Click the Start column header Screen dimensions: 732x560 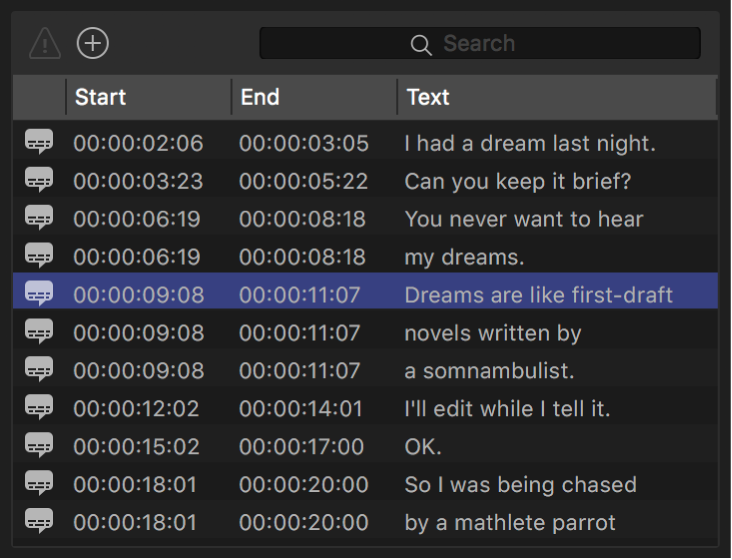[x=101, y=97]
